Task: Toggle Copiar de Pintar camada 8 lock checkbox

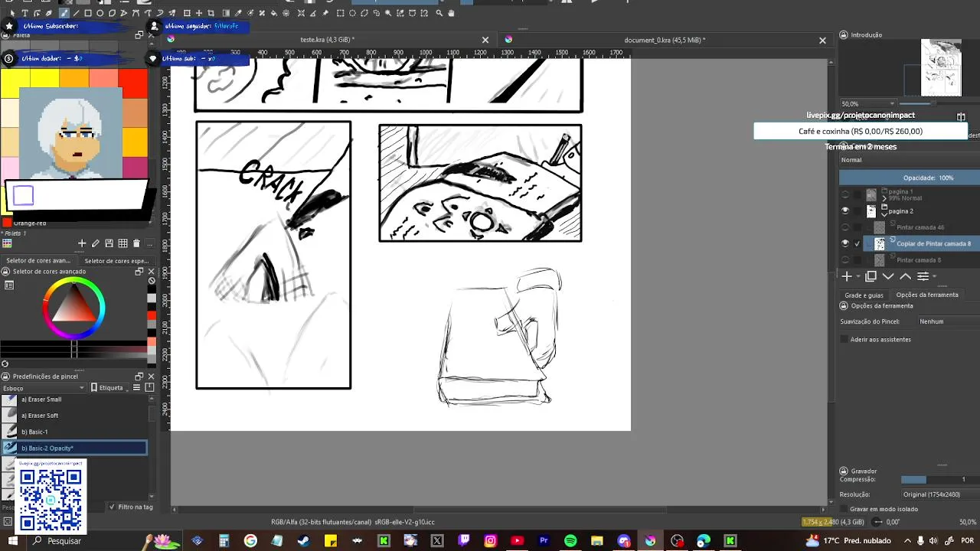Action: coord(857,243)
